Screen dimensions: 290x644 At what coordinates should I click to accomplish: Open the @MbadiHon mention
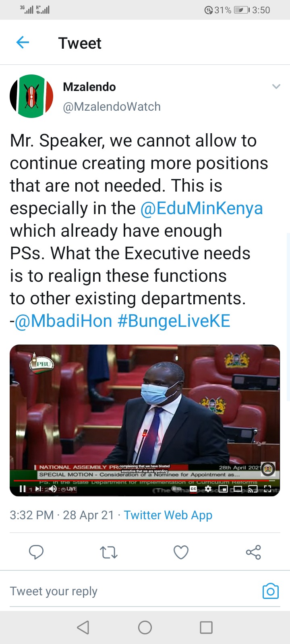click(x=63, y=321)
